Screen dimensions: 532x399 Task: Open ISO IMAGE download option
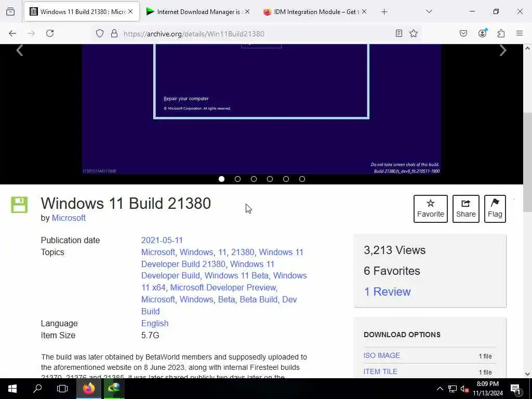point(382,355)
